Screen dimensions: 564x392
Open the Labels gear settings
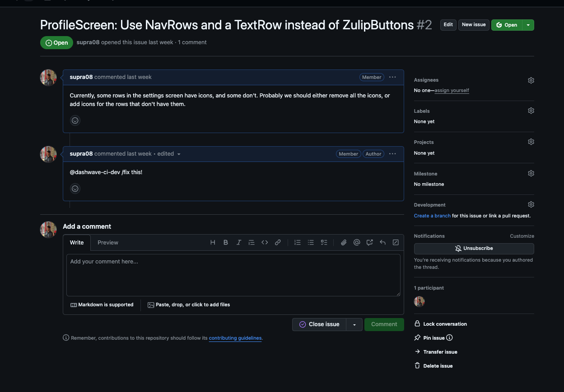point(531,111)
